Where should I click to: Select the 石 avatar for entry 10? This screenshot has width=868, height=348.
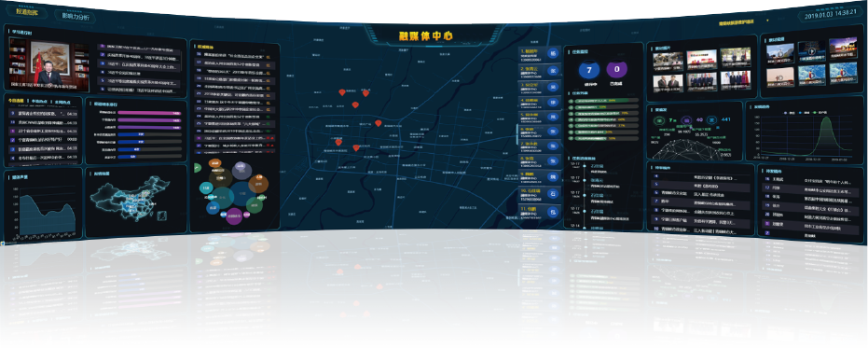point(553,194)
